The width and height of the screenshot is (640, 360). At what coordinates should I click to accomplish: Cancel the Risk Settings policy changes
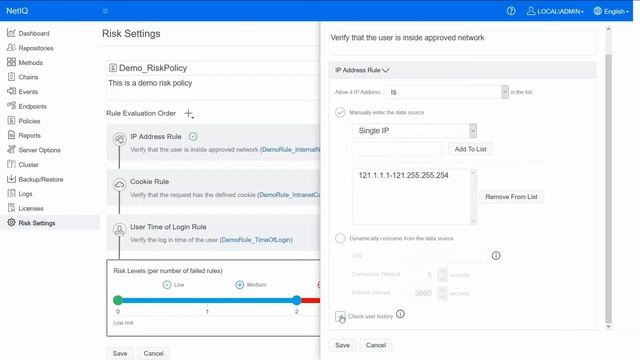[153, 353]
